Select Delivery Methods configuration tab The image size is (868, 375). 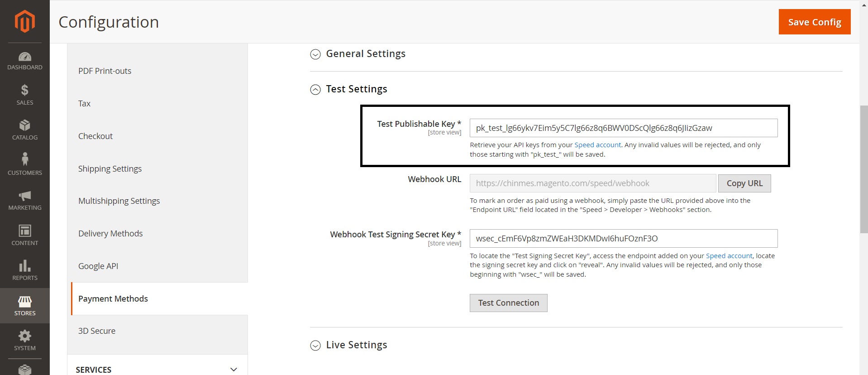(110, 234)
